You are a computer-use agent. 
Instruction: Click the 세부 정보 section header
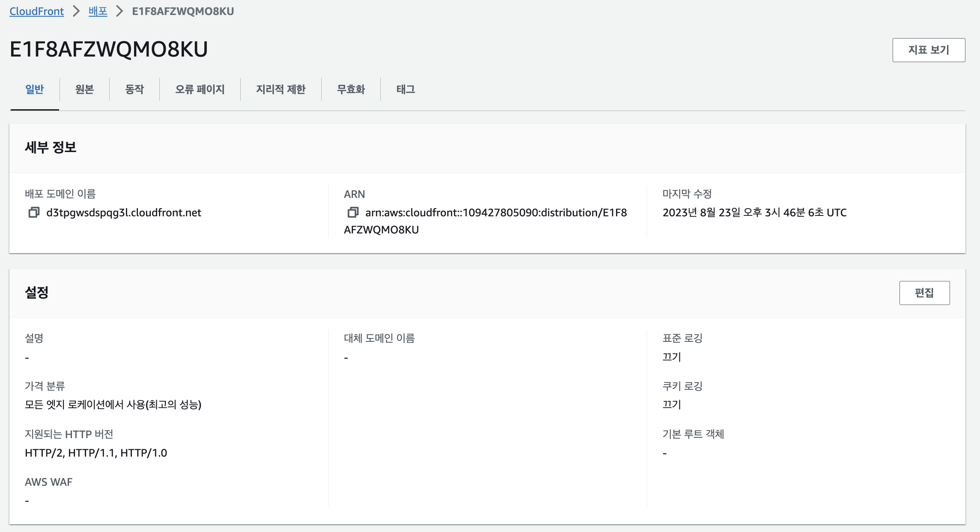point(51,147)
